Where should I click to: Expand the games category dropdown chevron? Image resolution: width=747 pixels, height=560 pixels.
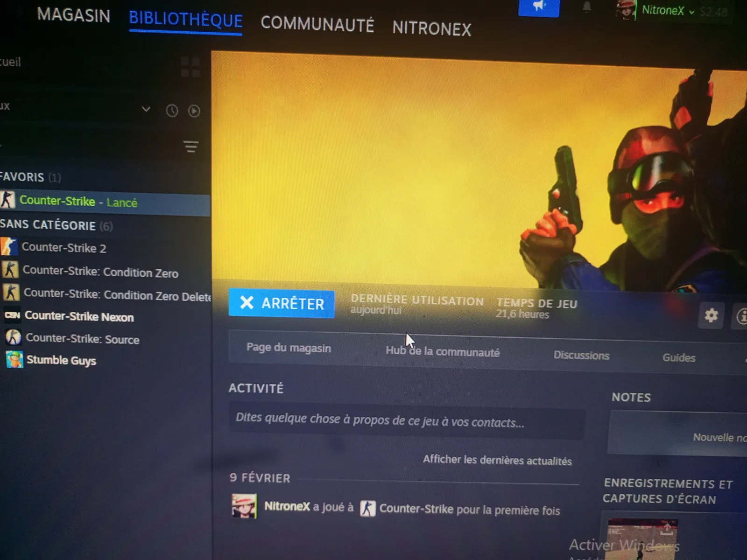146,109
